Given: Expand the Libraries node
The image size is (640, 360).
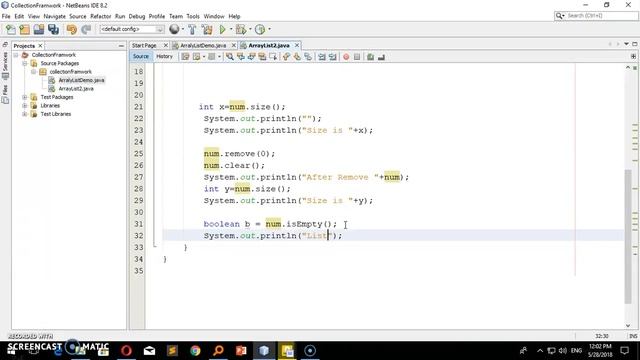Looking at the screenshot, I should pyautogui.click(x=25, y=106).
